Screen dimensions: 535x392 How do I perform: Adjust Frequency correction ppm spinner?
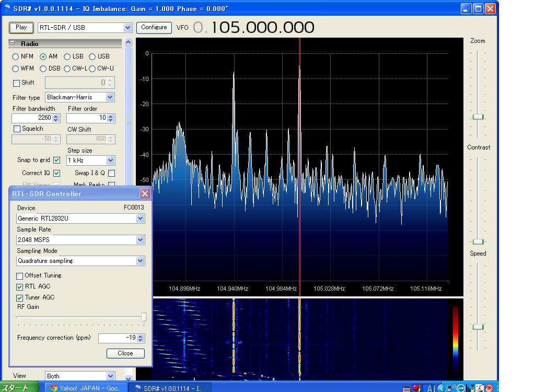pos(140,338)
